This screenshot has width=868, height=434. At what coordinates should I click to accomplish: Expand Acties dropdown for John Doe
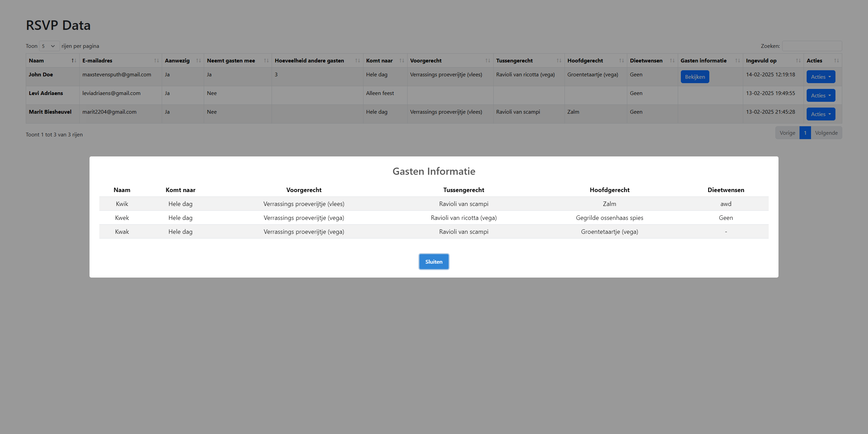point(821,77)
